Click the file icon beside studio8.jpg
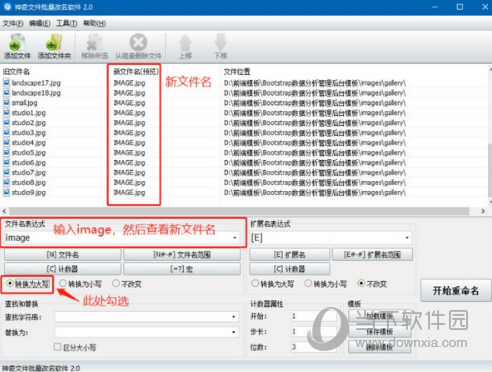The width and height of the screenshot is (492, 372). [6, 182]
